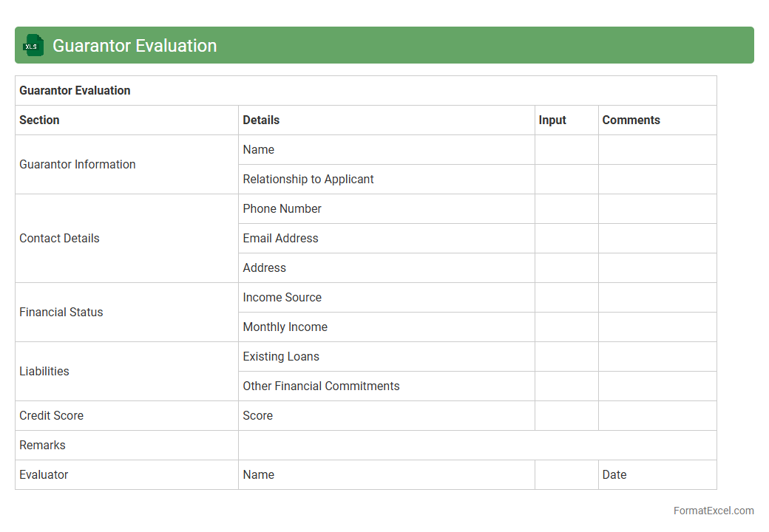The width and height of the screenshot is (769, 532).
Task: Select the Monthly Income input cell
Action: 566,327
